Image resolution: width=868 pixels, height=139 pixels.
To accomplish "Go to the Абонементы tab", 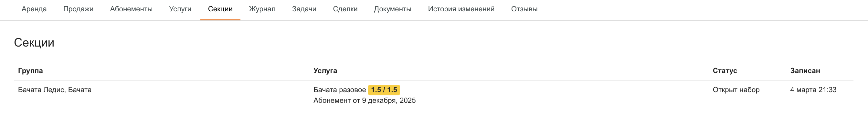I will [x=131, y=9].
